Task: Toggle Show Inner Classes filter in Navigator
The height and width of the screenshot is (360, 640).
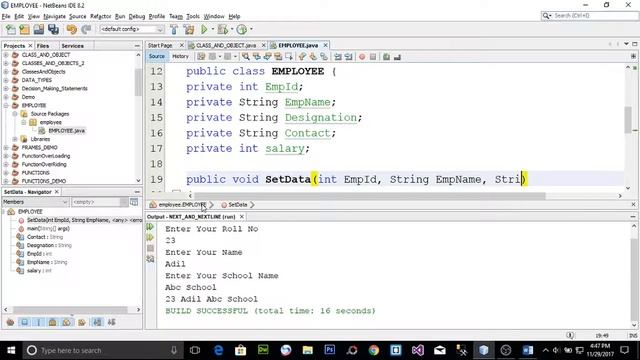Action: coord(67,322)
